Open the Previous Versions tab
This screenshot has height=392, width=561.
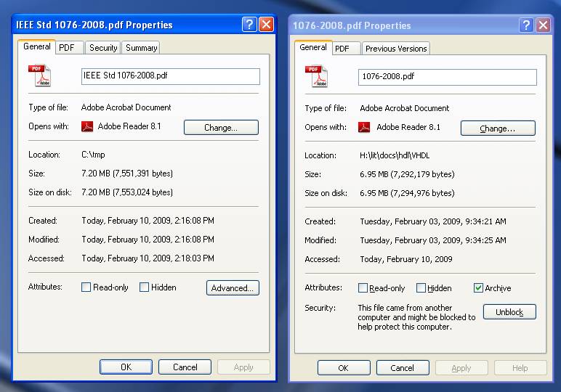(396, 49)
